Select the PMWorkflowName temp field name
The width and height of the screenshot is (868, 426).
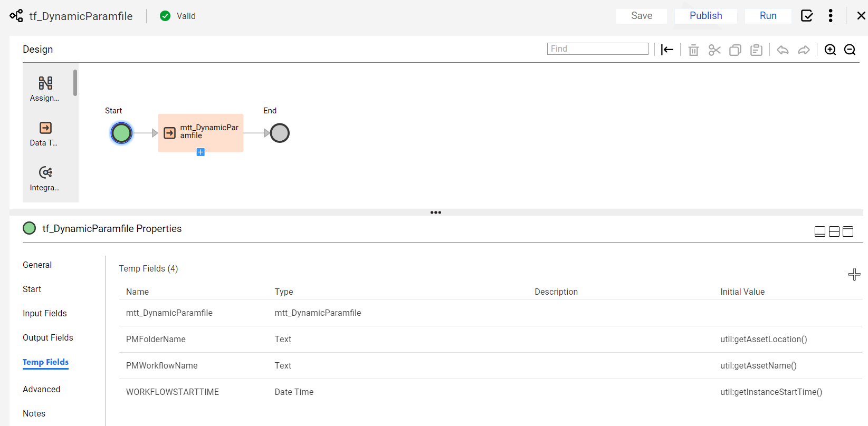point(162,366)
